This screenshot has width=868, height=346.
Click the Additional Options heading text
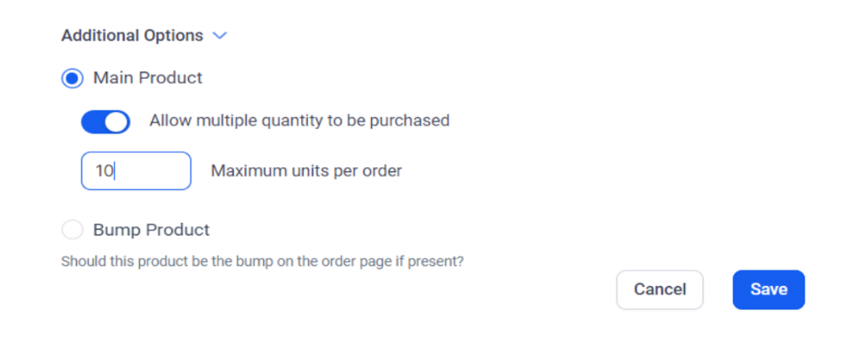click(x=132, y=36)
